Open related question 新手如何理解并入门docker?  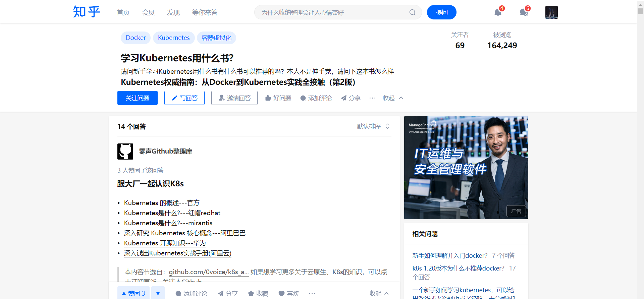click(450, 256)
